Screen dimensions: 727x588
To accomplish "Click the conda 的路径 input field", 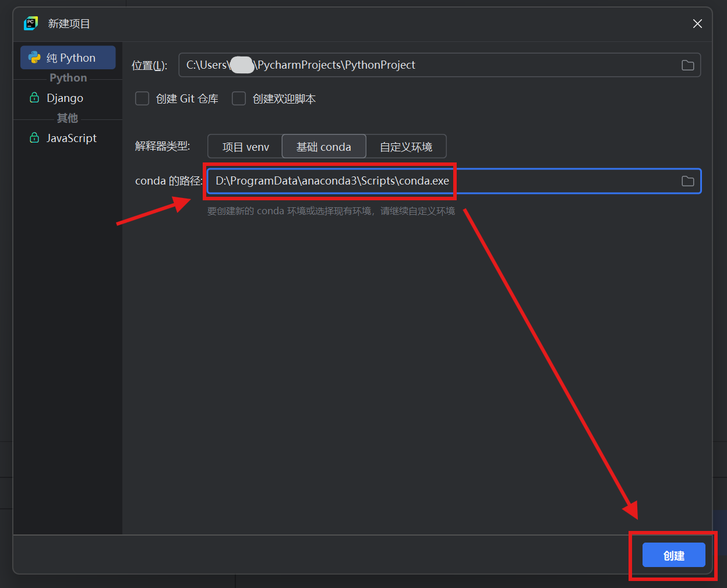I will tap(454, 181).
